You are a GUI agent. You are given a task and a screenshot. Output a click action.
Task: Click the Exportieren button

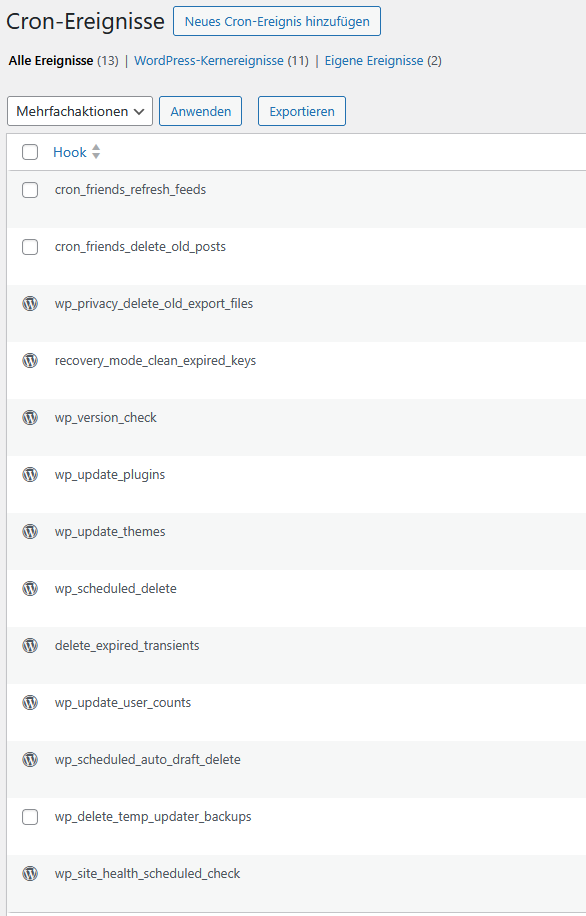(x=302, y=111)
